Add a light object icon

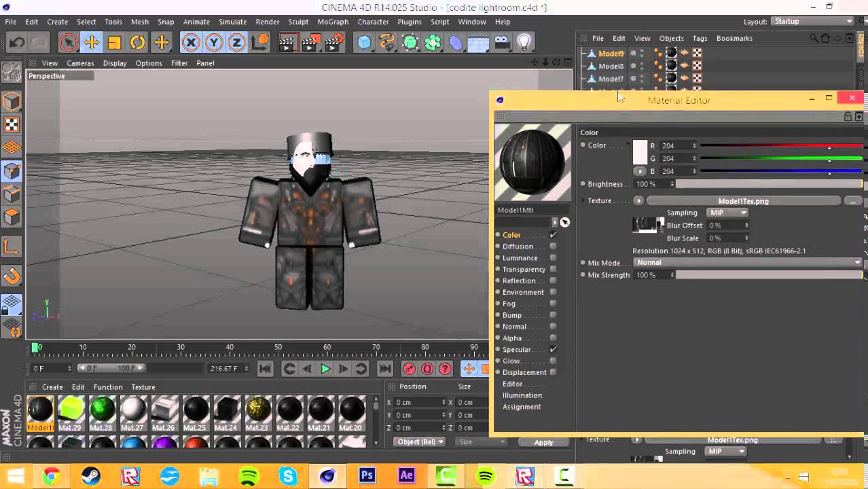(524, 43)
